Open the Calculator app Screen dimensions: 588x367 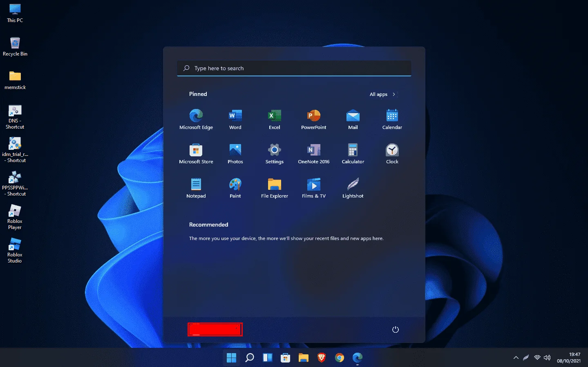(353, 153)
